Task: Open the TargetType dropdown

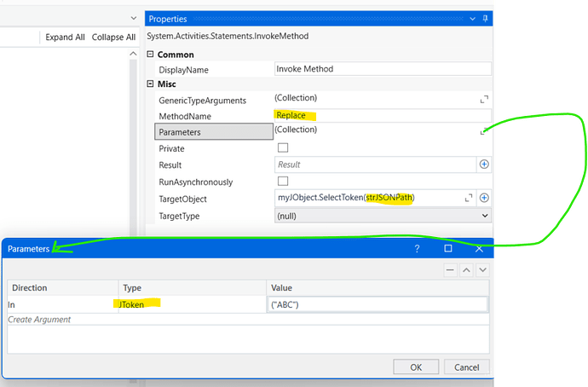Action: (x=383, y=216)
